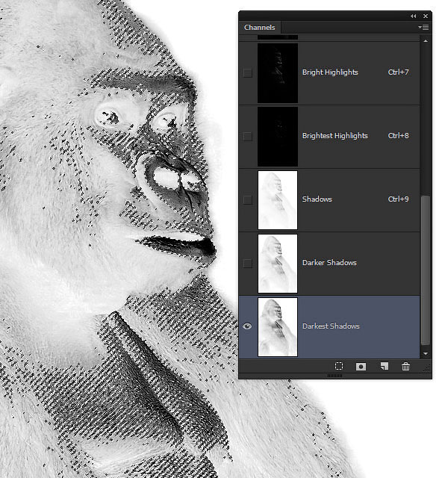Screen dimensions: 448x478
Task: Click the Bright Highlights channel name
Action: (330, 72)
